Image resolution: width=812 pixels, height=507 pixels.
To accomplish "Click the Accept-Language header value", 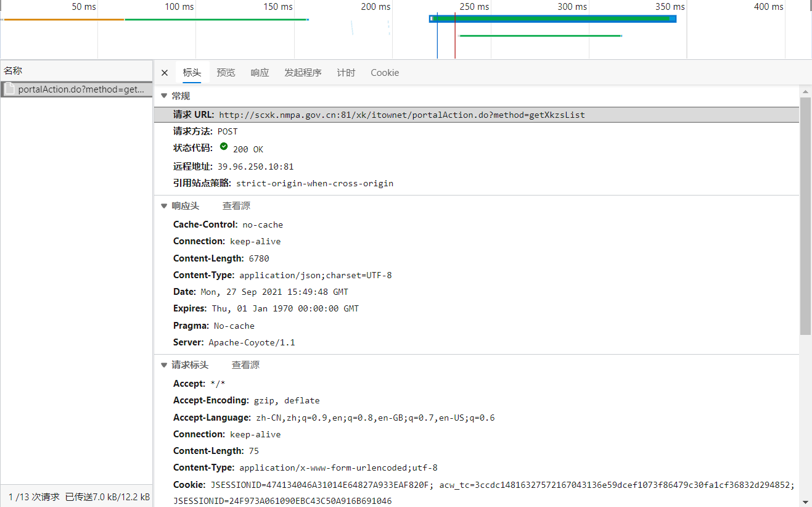I will (x=375, y=418).
